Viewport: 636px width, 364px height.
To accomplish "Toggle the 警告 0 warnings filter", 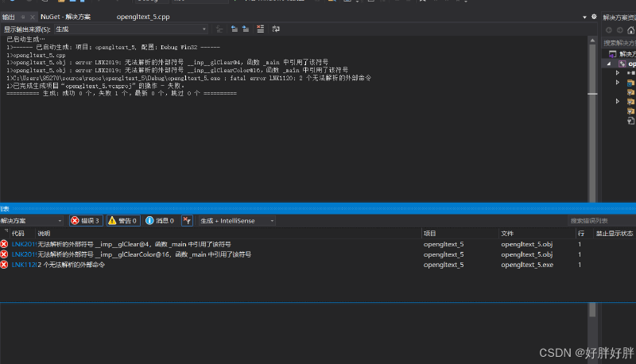I will tap(123, 221).
